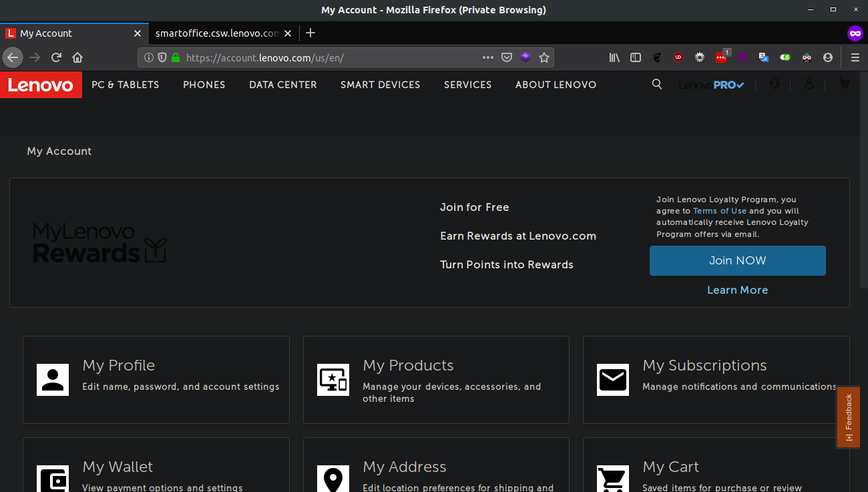Open the shopping cart icon in header
Viewport: 868px width, 492px height.
844,84
